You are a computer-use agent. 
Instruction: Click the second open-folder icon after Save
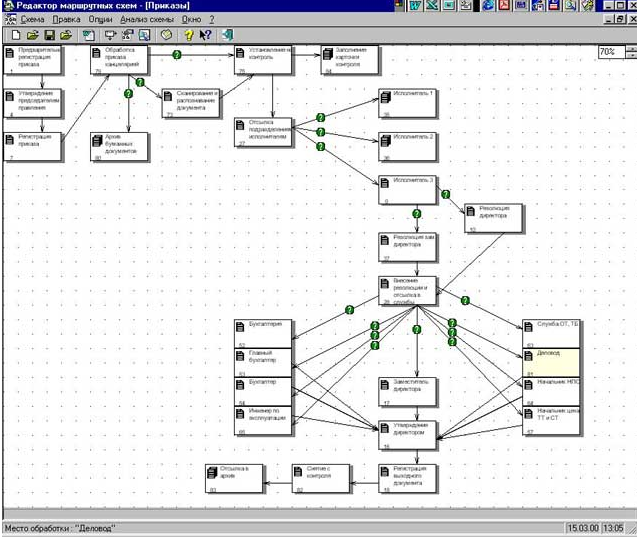tap(66, 35)
